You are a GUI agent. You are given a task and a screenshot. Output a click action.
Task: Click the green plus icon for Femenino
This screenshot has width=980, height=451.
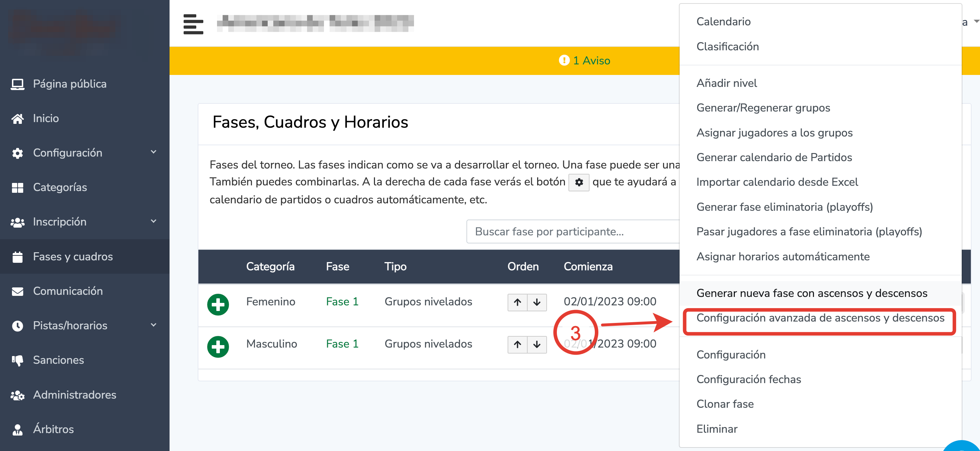218,304
